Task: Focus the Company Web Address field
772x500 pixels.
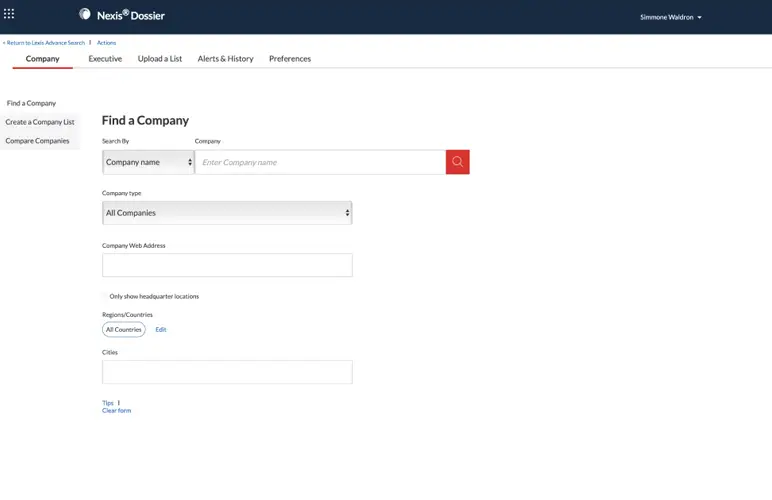Action: tap(227, 265)
